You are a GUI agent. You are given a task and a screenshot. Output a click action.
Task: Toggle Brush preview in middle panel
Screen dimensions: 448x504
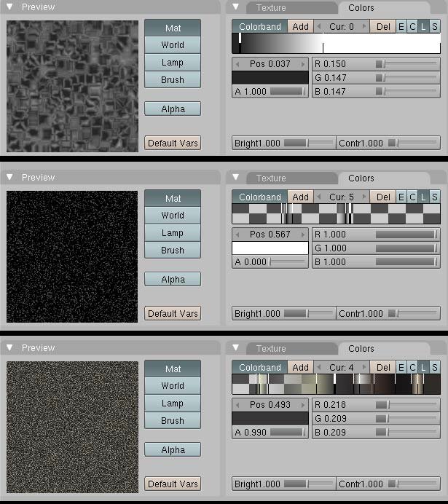pyautogui.click(x=173, y=250)
